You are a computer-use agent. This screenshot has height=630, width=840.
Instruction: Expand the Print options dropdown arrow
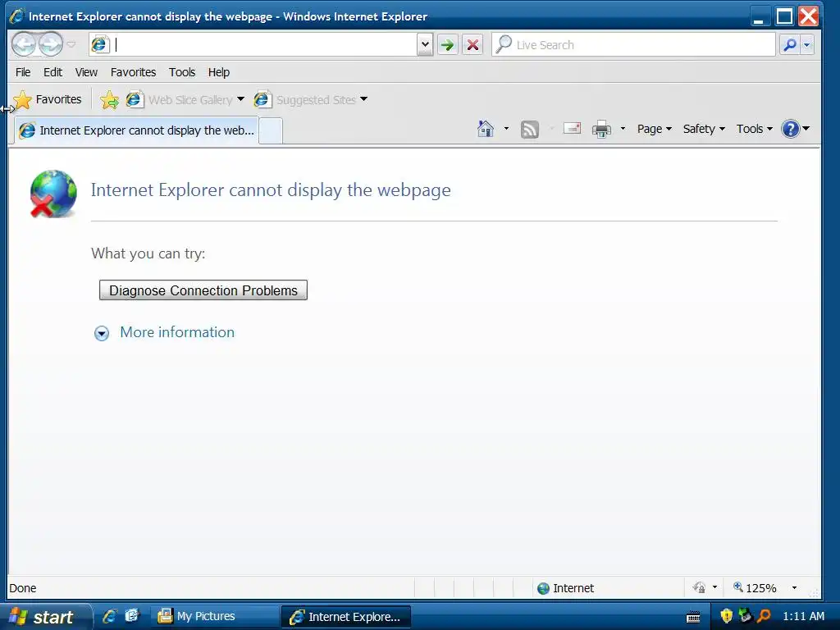pyautogui.click(x=623, y=129)
